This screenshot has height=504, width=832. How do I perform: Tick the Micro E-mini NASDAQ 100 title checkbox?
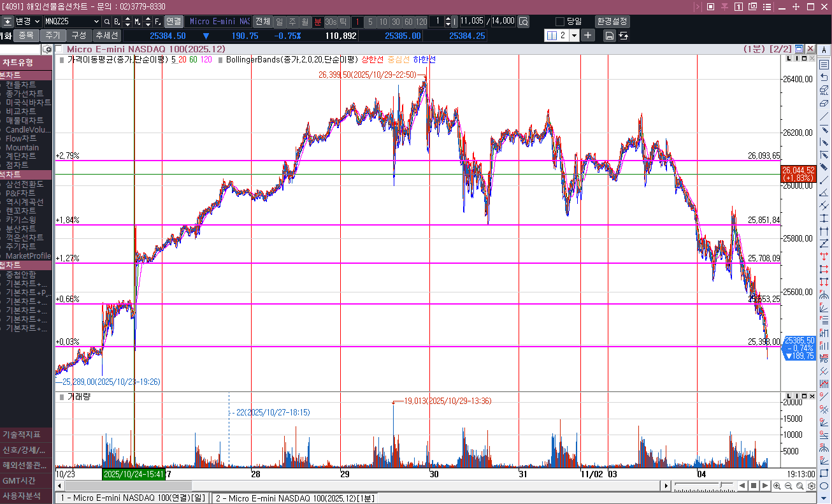point(59,49)
